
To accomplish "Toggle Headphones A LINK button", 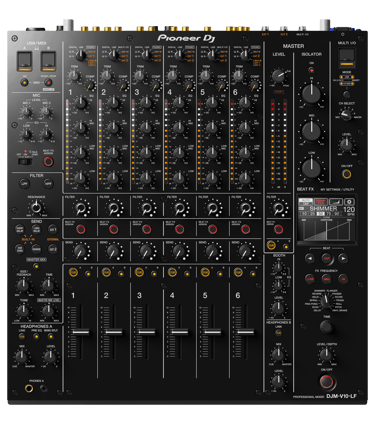I will click(x=22, y=336).
